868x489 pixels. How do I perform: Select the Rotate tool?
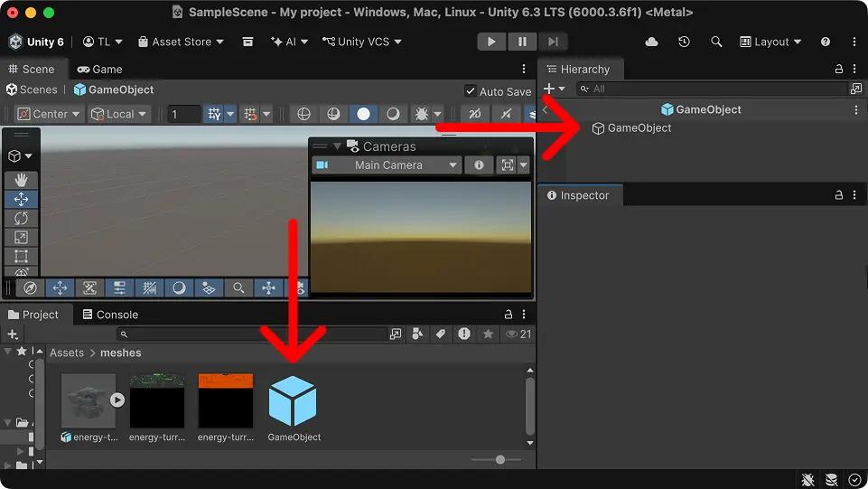point(21,218)
